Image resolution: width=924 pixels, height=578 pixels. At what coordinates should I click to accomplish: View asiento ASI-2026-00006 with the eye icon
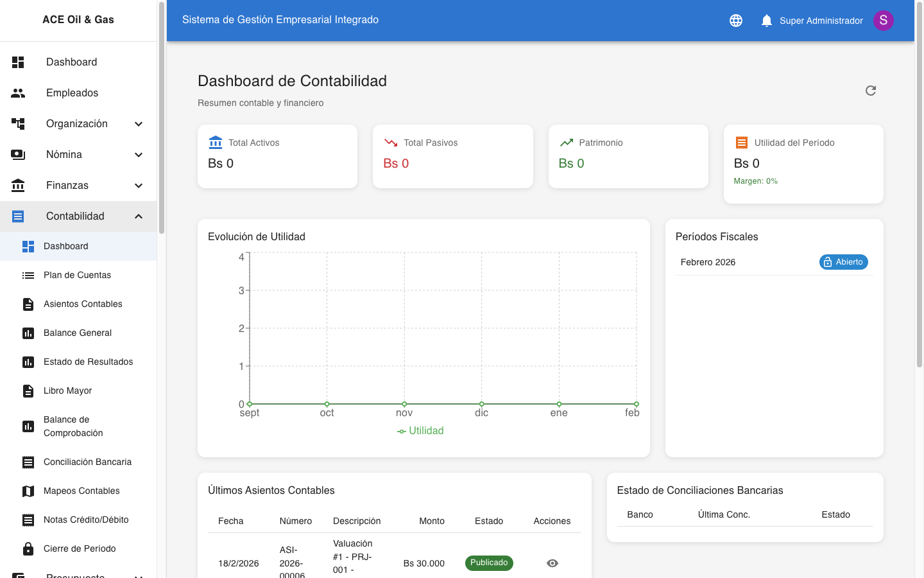[552, 563]
